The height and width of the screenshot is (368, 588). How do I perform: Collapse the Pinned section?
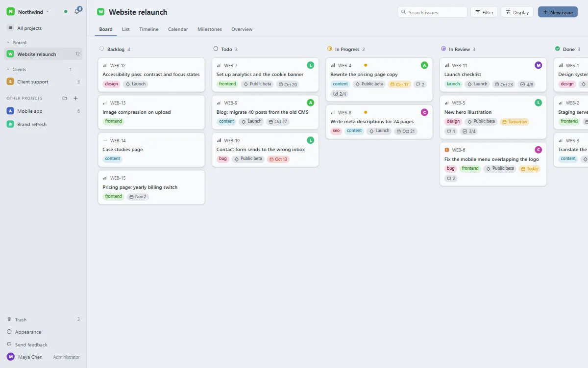pyautogui.click(x=17, y=43)
